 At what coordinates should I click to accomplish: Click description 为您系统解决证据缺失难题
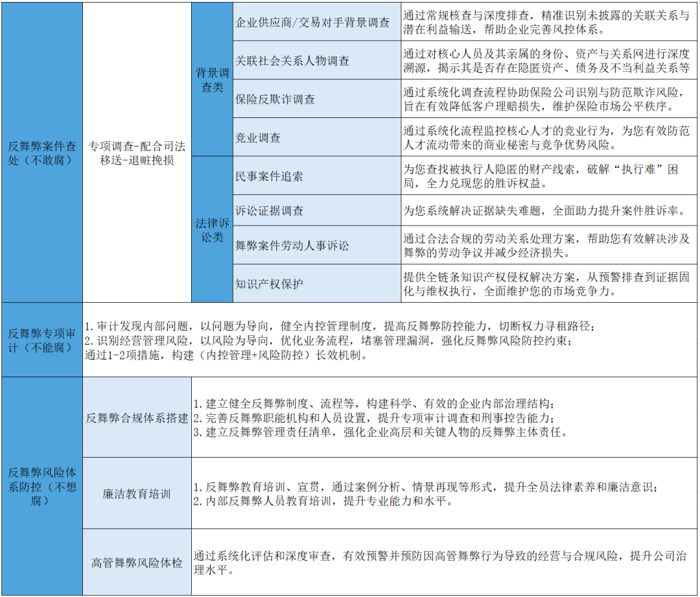(549, 210)
